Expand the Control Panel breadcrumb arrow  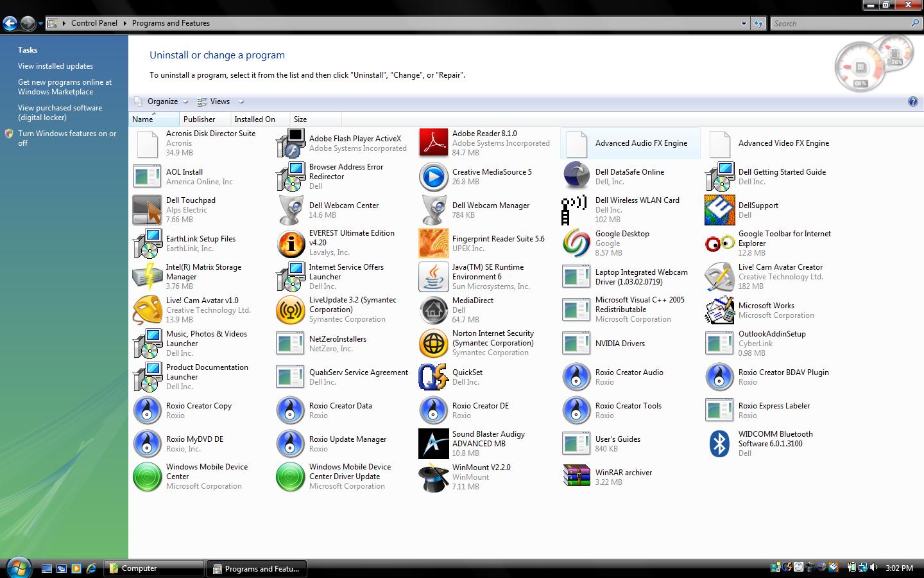(124, 23)
